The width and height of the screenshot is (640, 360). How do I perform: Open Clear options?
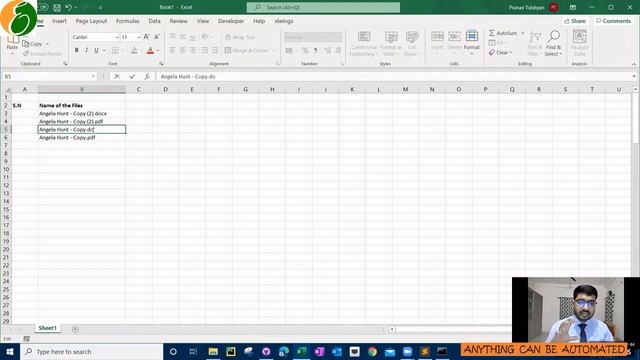[500, 52]
